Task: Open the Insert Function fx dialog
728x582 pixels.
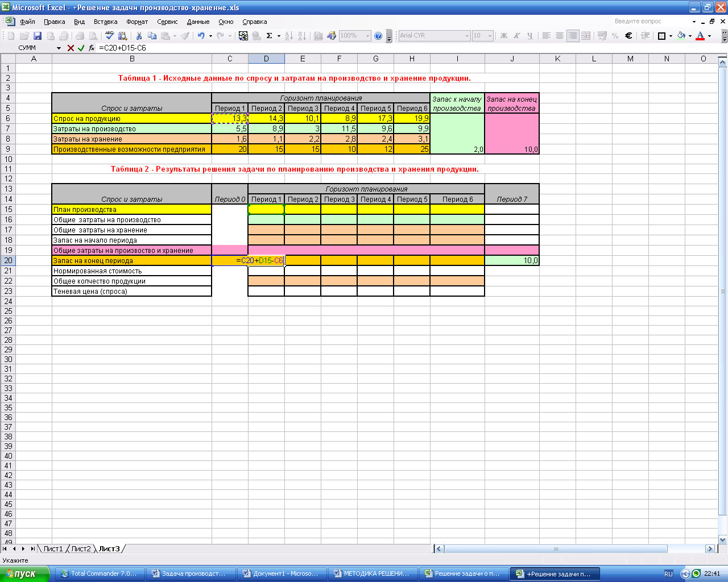Action: pyautogui.click(x=92, y=48)
